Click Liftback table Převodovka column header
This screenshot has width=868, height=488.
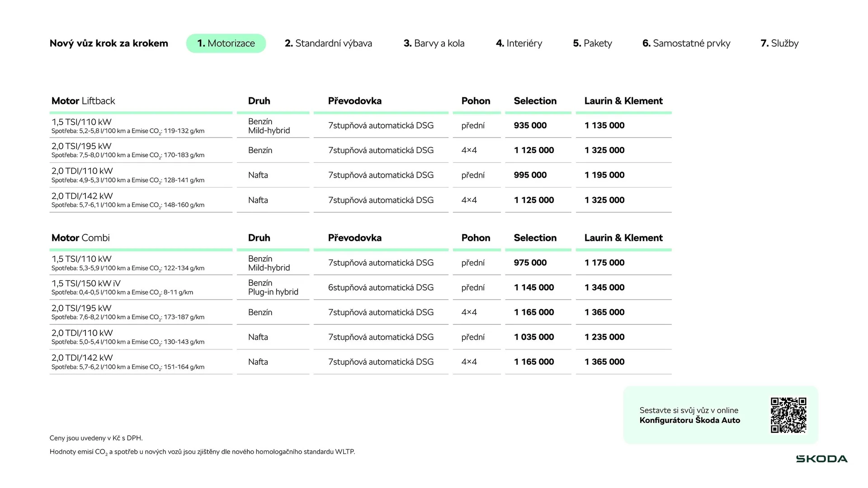pos(355,101)
